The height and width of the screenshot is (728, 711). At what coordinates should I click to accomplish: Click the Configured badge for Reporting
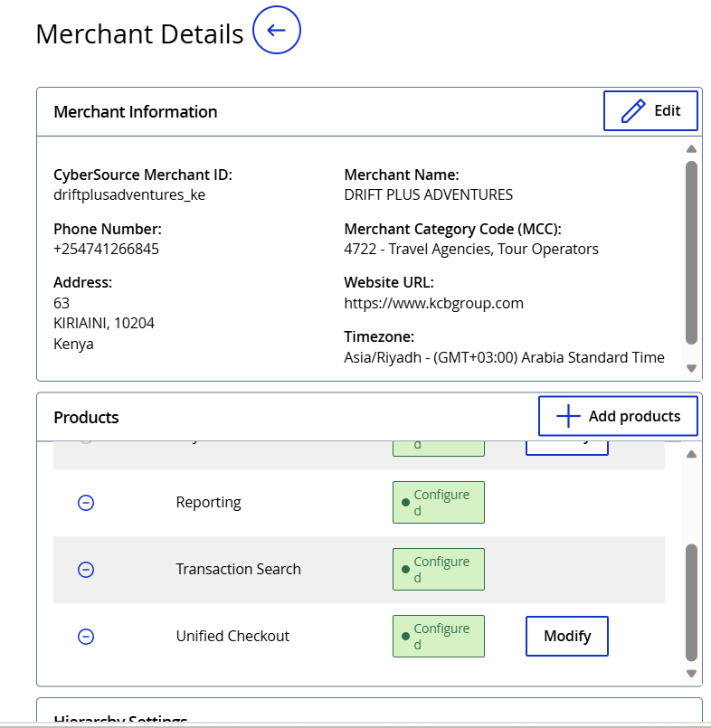click(x=439, y=502)
